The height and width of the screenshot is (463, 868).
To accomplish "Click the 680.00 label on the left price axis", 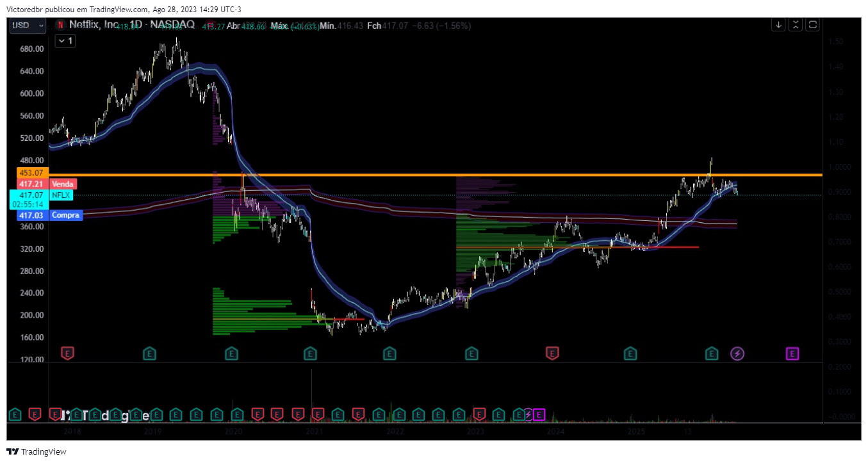I will point(31,49).
